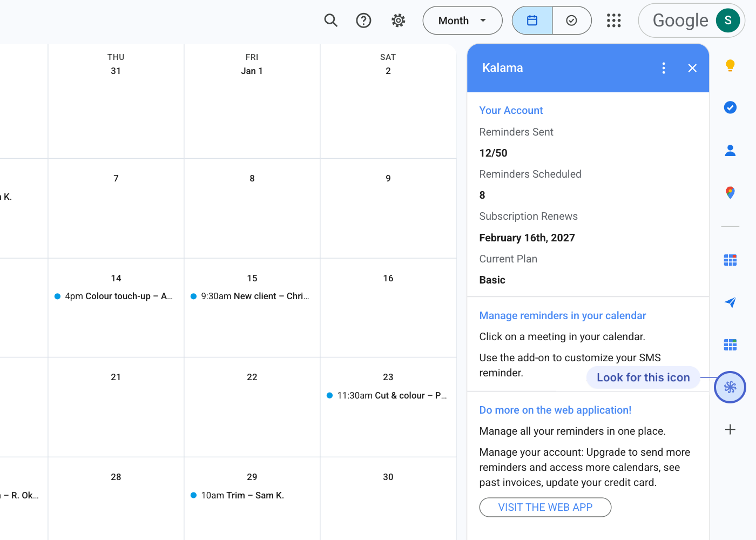Viewport: 756px width, 540px height.
Task: Click the February 16th, 2027 renewal date
Action: (527, 238)
